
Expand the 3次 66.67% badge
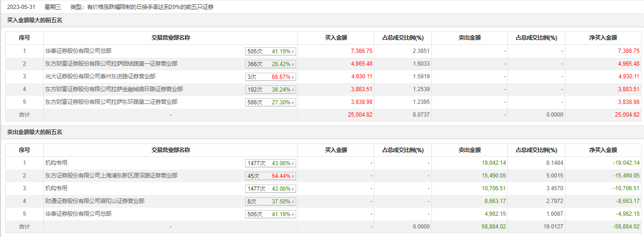271,77
